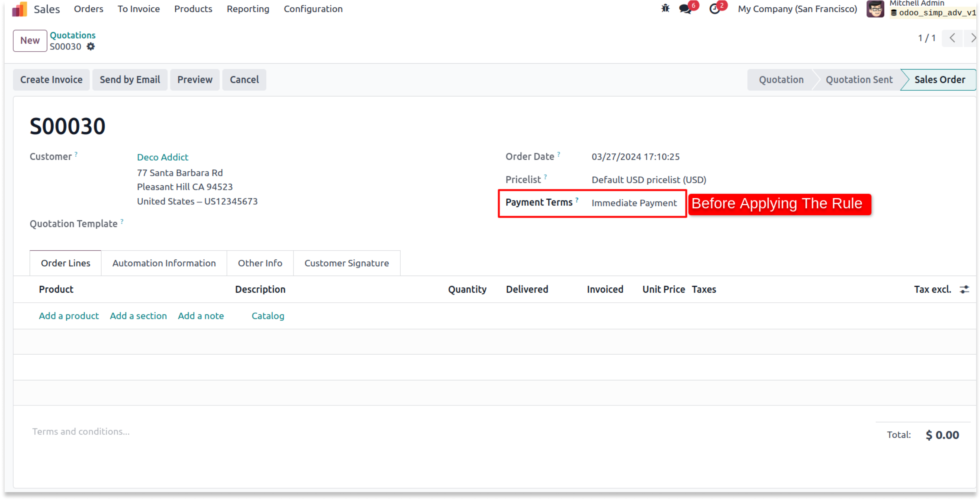
Task: Open the conversations chat bubble icon
Action: pos(685,9)
